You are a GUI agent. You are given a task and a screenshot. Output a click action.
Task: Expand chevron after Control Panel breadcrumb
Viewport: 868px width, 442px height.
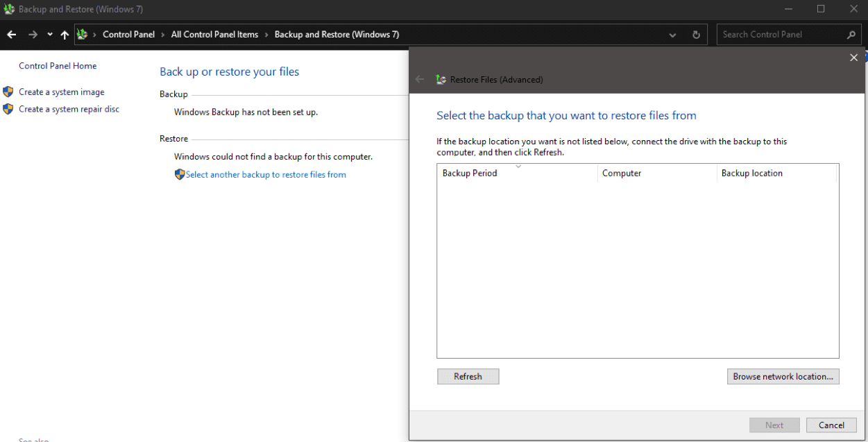pyautogui.click(x=163, y=35)
